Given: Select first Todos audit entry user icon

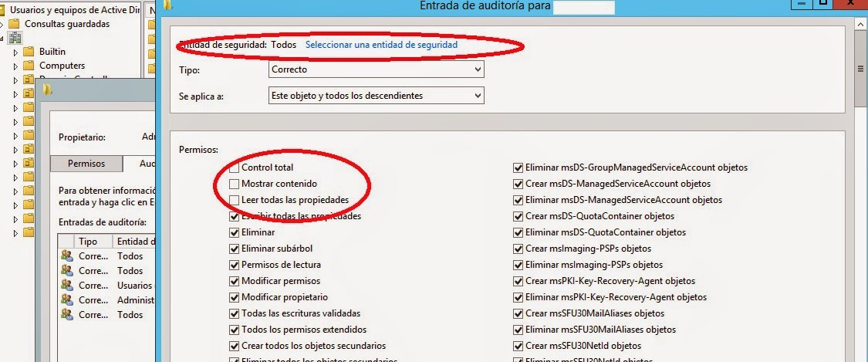Looking at the screenshot, I should click(66, 256).
